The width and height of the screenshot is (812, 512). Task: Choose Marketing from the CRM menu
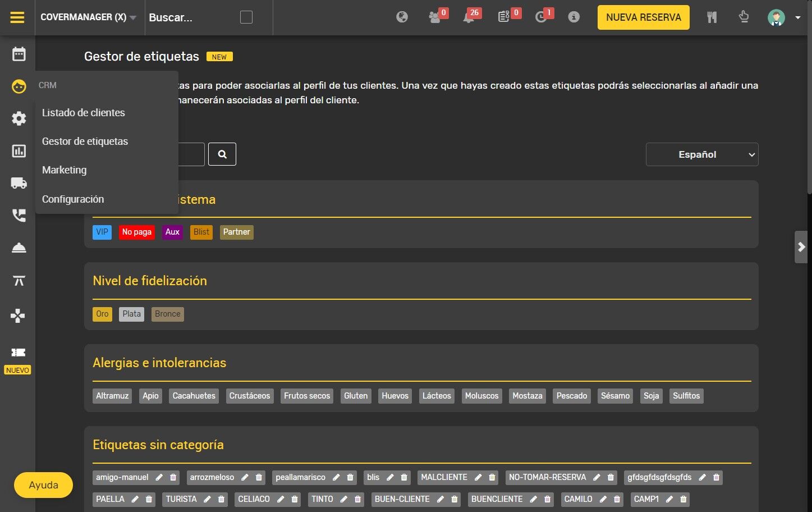[x=65, y=170]
